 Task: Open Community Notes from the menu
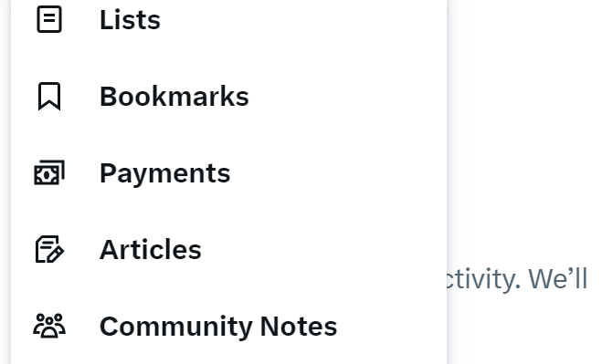[x=228, y=326]
